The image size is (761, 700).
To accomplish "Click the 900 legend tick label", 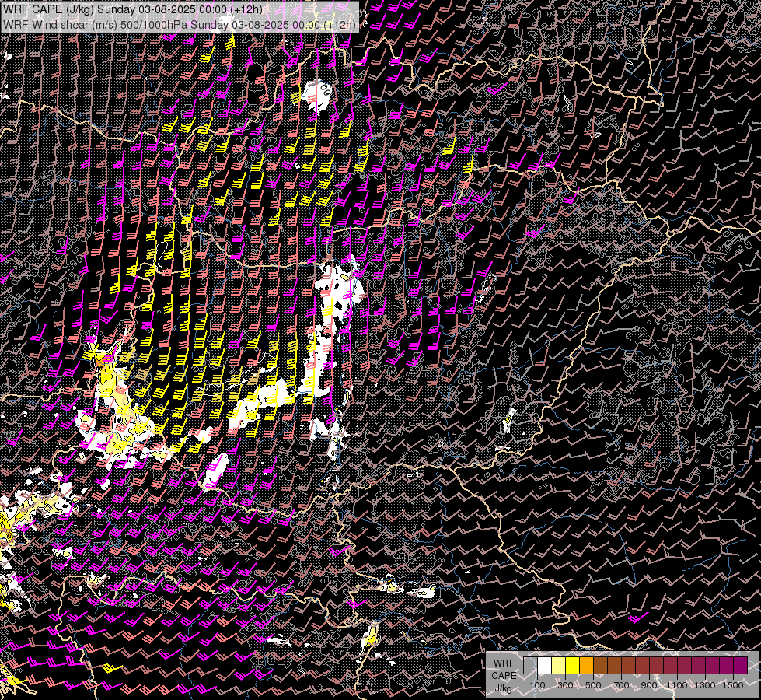I will 649,685.
